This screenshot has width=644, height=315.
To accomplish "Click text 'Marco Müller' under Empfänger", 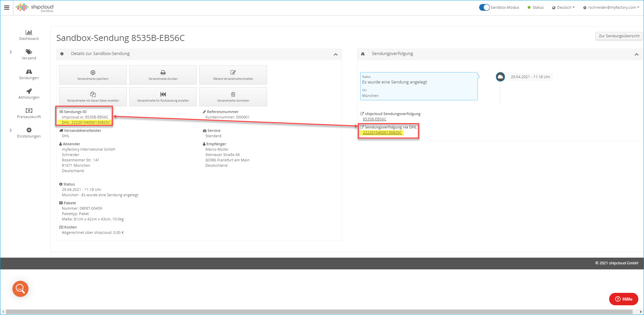I will coord(217,149).
